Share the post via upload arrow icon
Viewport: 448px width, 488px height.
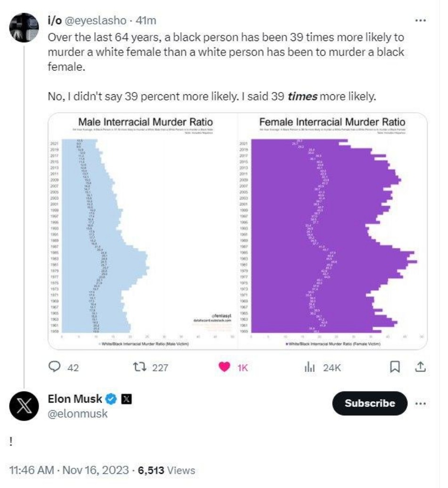click(x=420, y=367)
